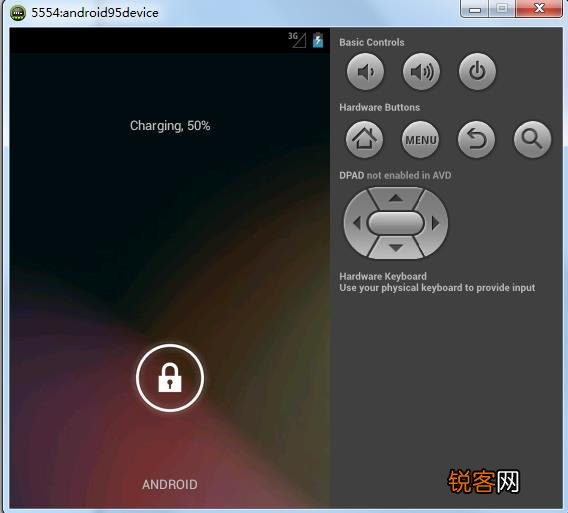Minimize the emulator window

tap(475, 9)
